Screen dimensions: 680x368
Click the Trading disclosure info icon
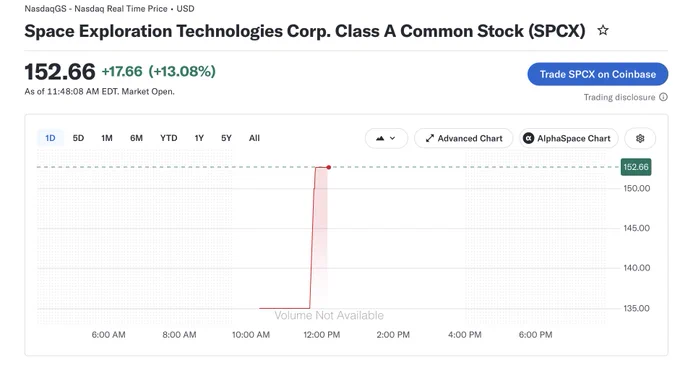[x=664, y=97]
